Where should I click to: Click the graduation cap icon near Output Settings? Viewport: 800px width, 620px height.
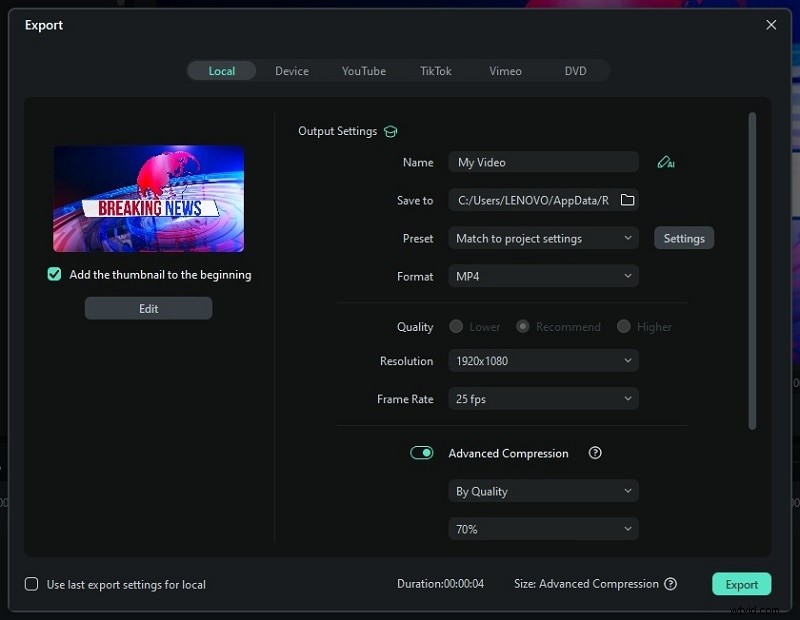point(390,131)
